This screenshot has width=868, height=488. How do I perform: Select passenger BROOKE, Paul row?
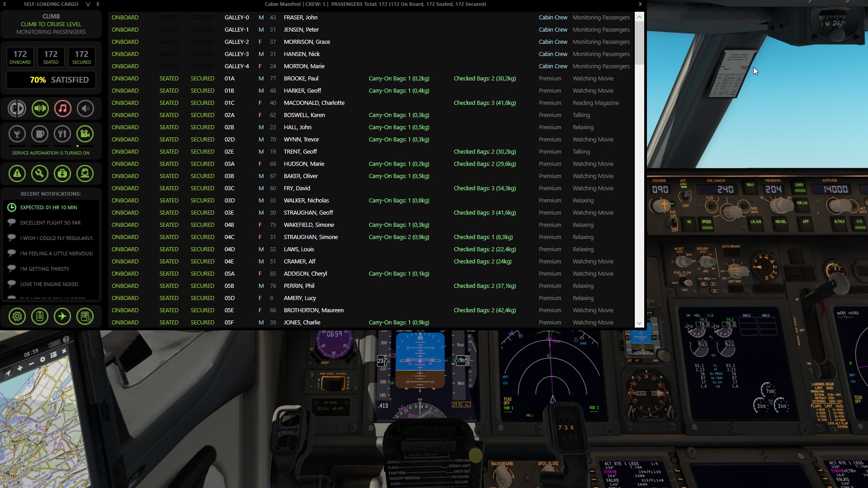tap(301, 79)
